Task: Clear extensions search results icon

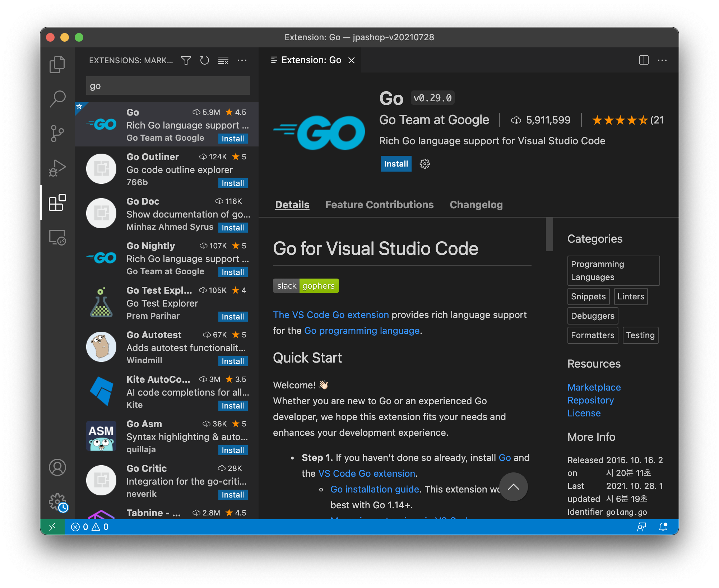Action: pyautogui.click(x=223, y=60)
